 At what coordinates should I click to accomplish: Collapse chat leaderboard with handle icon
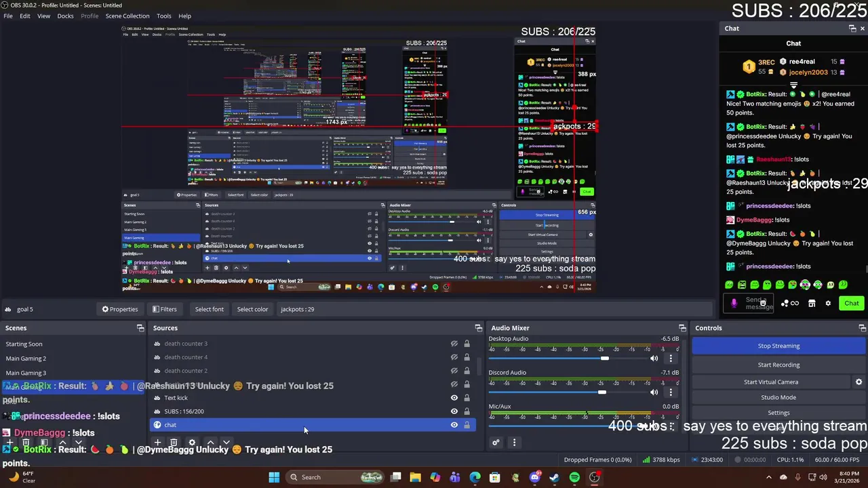tap(793, 85)
